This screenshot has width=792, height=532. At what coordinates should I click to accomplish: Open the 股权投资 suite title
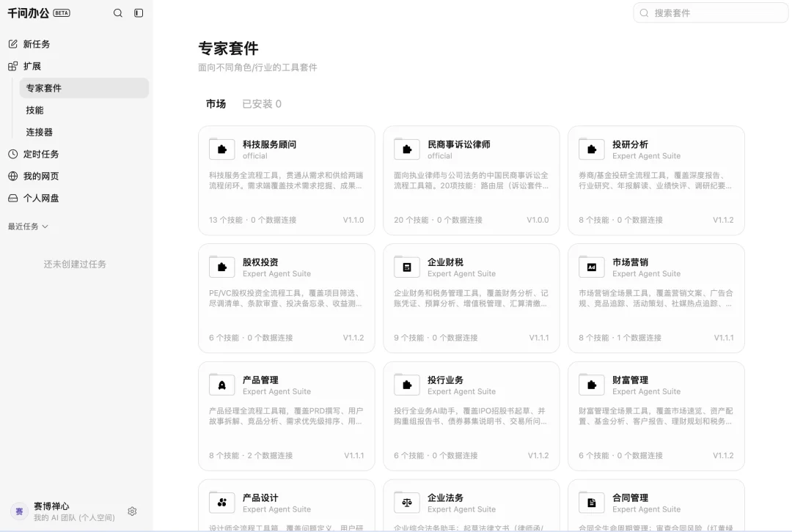260,262
